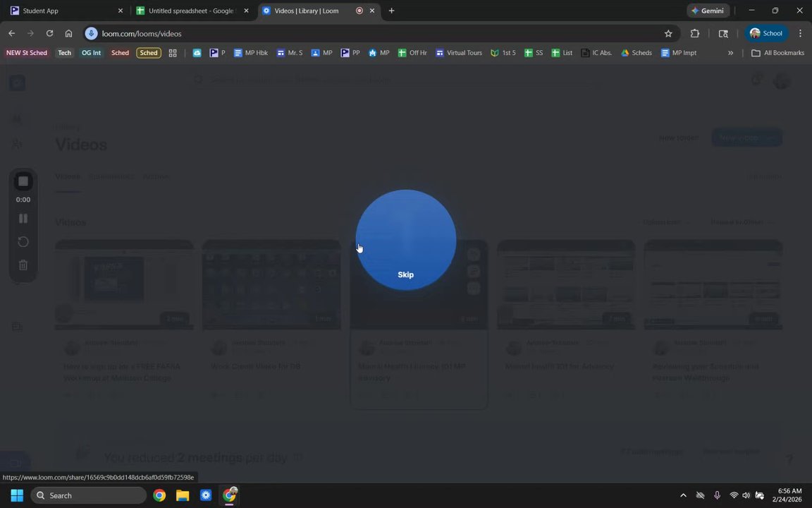812x508 pixels.
Task: Show hidden system tray icons
Action: [x=683, y=495]
